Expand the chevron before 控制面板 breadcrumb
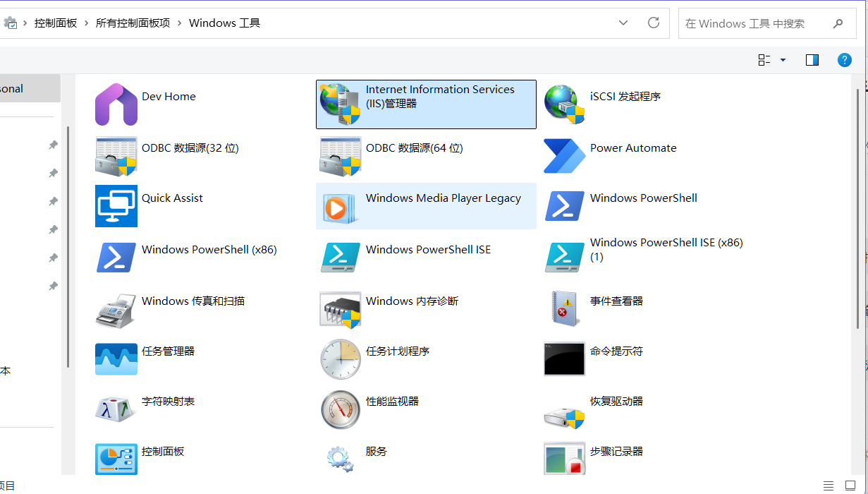The image size is (868, 494). click(25, 23)
